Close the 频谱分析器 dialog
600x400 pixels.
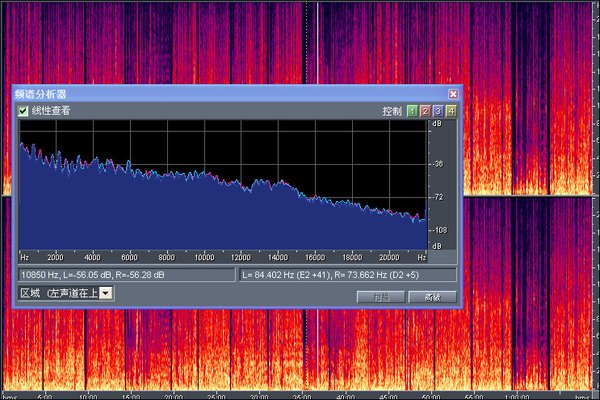click(453, 94)
